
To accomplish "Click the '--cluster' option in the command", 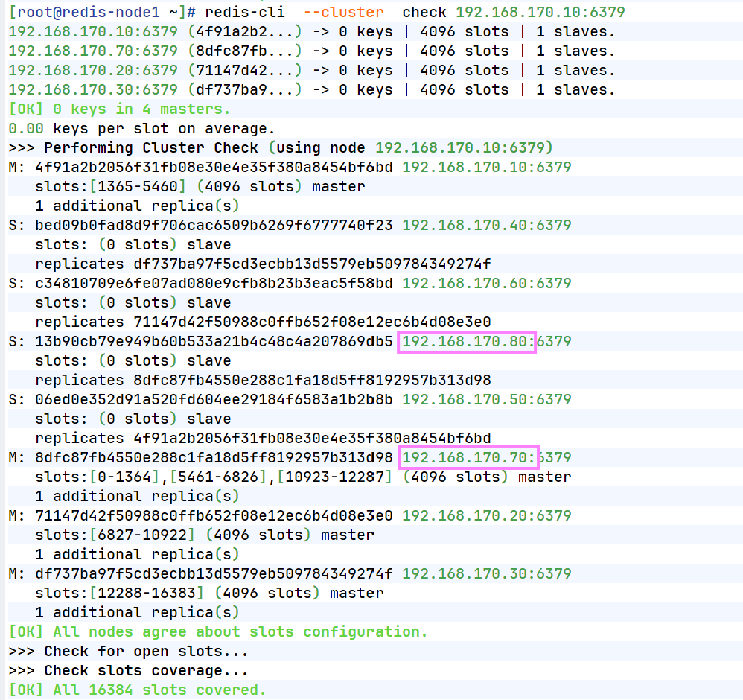I will (343, 12).
